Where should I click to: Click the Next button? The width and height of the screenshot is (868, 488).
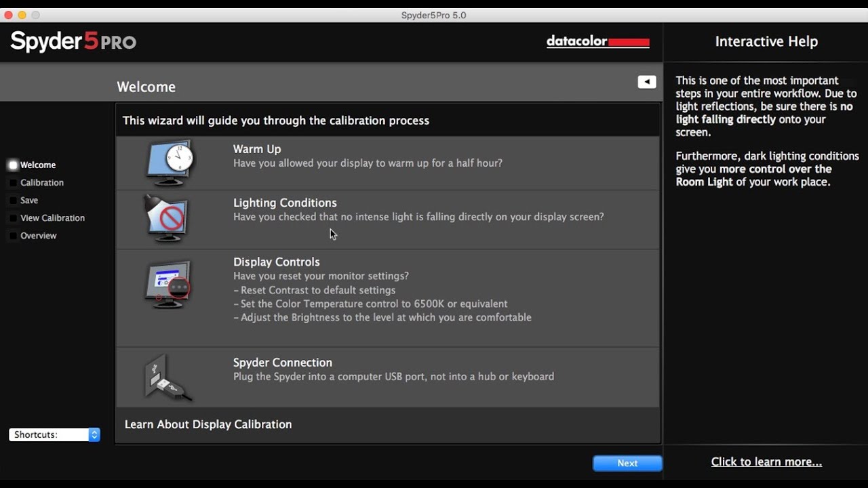[627, 463]
